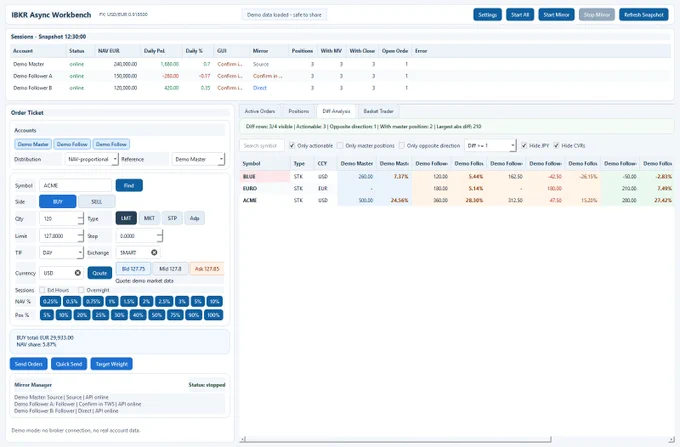Image resolution: width=680 pixels, height=447 pixels.
Task: Set NAV % to 0.75%
Action: click(93, 301)
